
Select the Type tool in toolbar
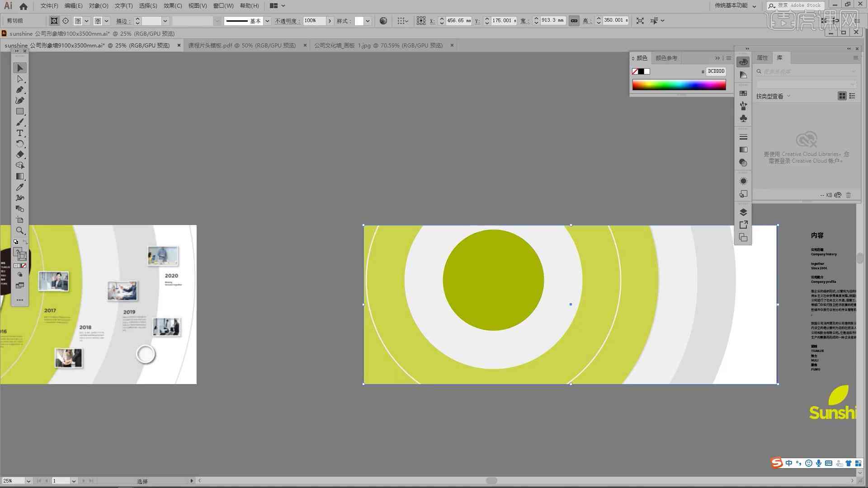click(19, 132)
